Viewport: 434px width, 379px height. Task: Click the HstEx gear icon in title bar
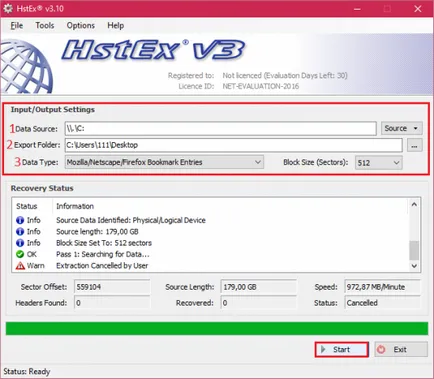pos(8,8)
